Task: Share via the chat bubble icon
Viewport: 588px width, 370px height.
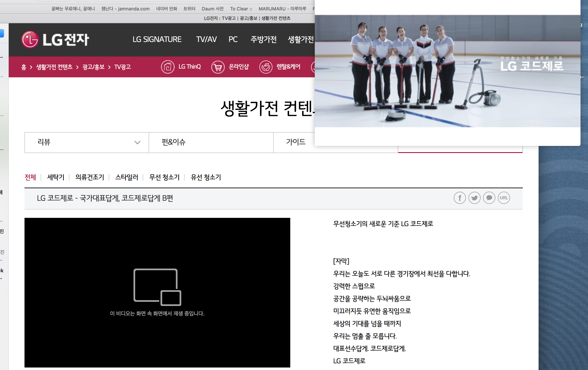Action: (x=489, y=198)
